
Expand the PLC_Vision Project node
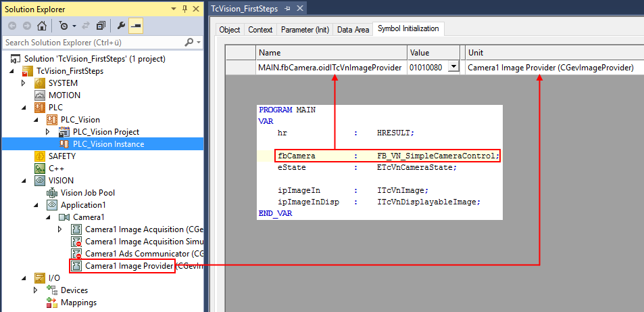click(48, 132)
